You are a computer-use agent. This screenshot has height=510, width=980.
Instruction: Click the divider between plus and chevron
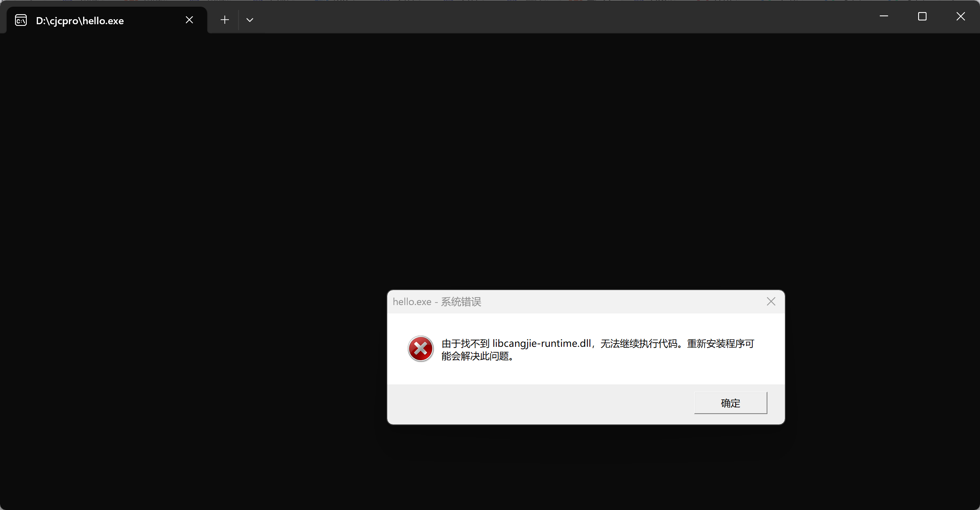pyautogui.click(x=239, y=20)
